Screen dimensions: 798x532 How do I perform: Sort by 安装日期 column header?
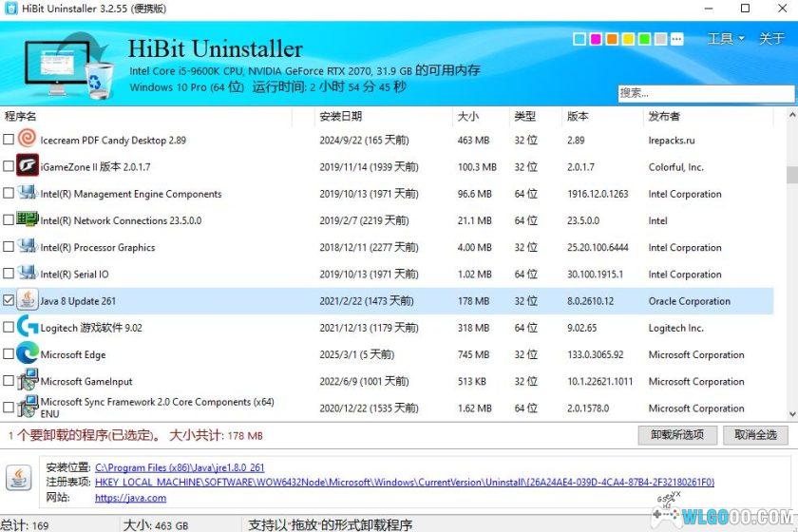click(383, 116)
